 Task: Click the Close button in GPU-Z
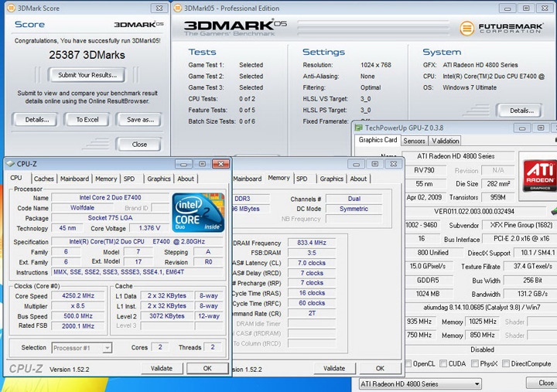point(545,383)
